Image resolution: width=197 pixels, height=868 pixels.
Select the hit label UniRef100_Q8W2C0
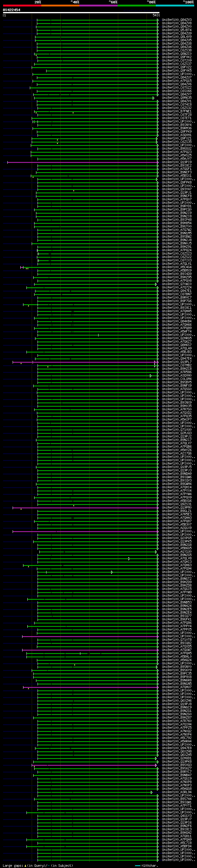[177, 54]
